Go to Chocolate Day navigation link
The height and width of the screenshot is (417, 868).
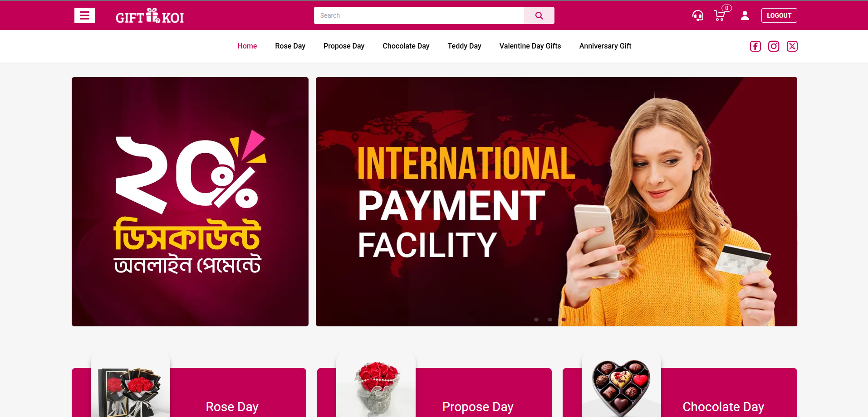click(406, 46)
